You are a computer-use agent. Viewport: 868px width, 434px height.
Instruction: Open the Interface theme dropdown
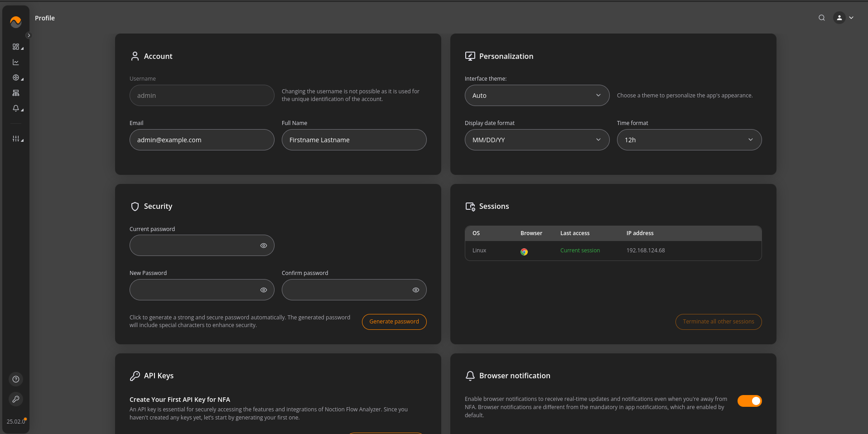(537, 96)
